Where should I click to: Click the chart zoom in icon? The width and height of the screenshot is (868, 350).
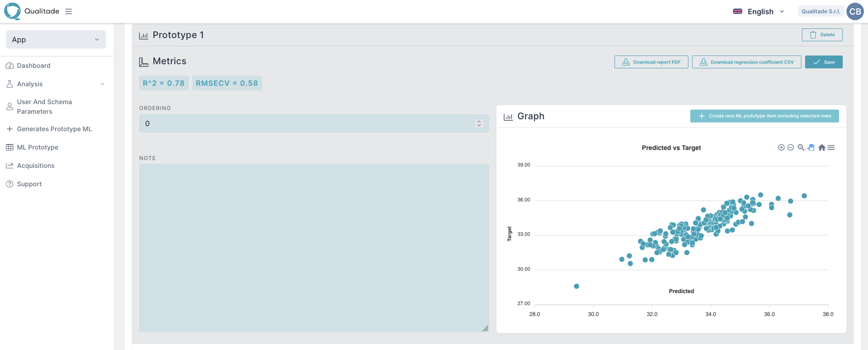(x=781, y=148)
